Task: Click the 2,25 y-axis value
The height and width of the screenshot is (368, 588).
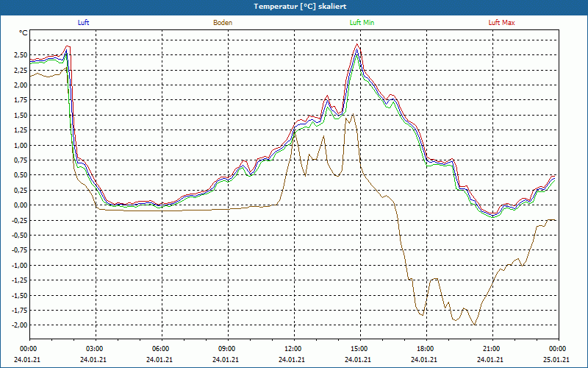Action: point(21,70)
